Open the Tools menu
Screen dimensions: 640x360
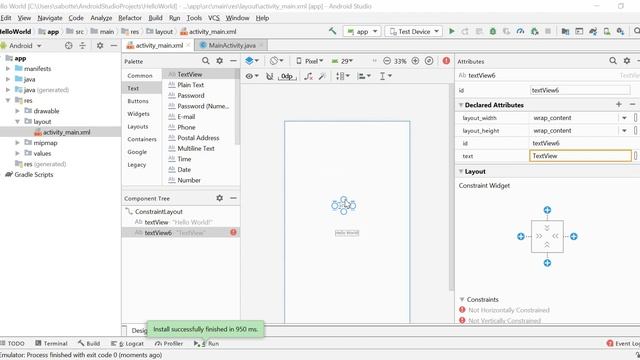tap(194, 18)
